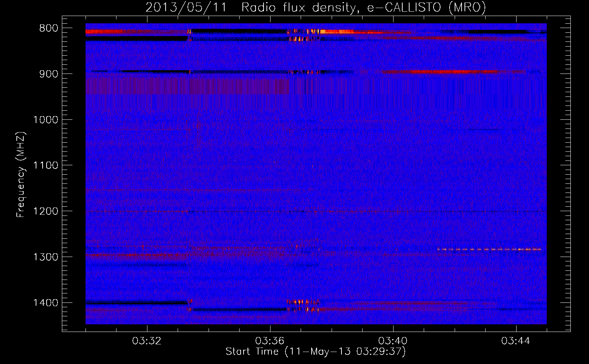
Task: Click the 1300 frequency tick label
Action: coord(46,257)
